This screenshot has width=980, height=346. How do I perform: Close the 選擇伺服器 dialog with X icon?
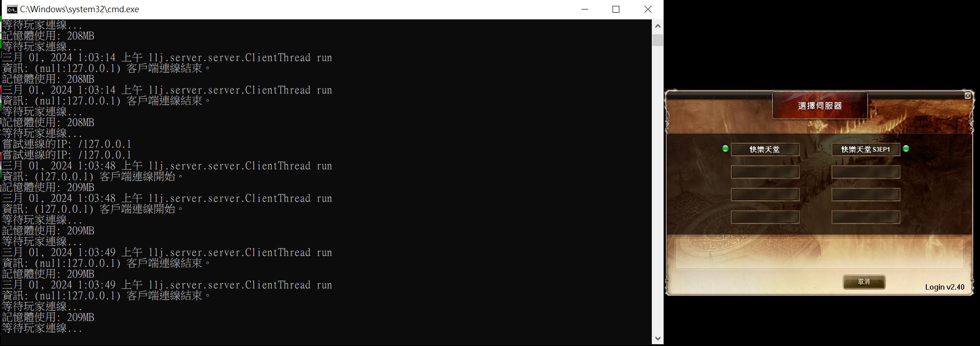click(x=967, y=96)
